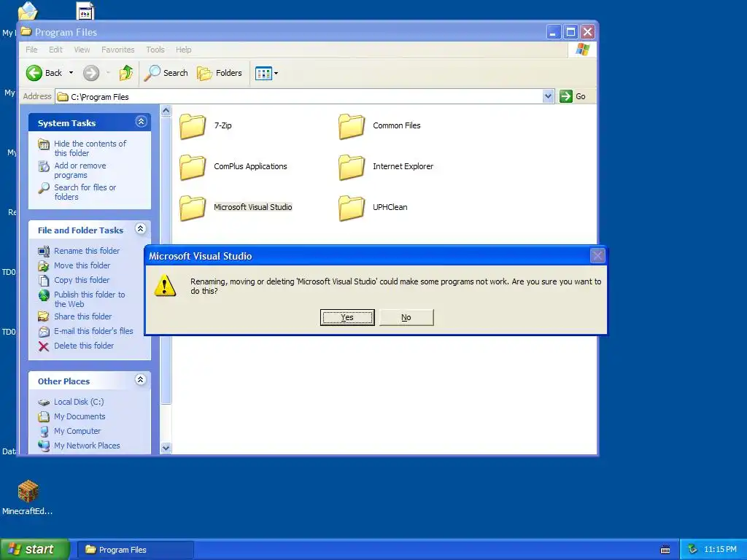The height and width of the screenshot is (560, 747).
Task: Collapse the System Tasks panel
Action: [141, 122]
